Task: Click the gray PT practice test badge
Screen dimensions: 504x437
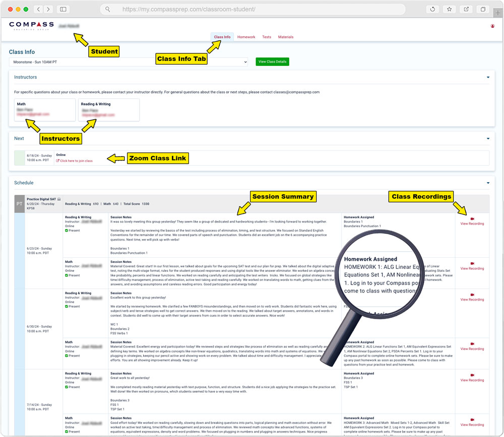Action: 19,204
